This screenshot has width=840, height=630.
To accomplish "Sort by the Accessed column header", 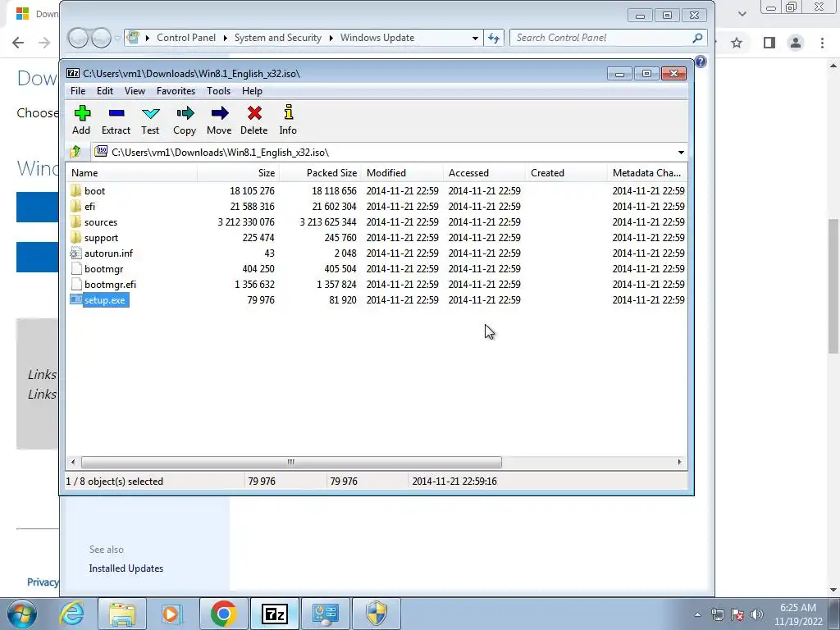I will (484, 173).
